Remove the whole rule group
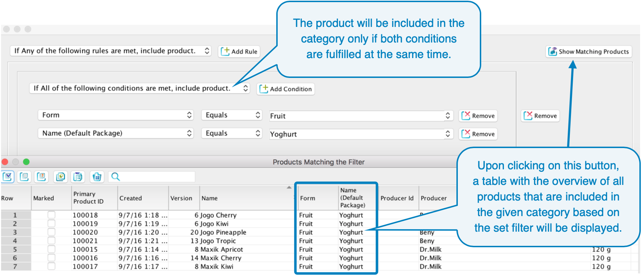This screenshot has width=644, height=277. coord(540,115)
